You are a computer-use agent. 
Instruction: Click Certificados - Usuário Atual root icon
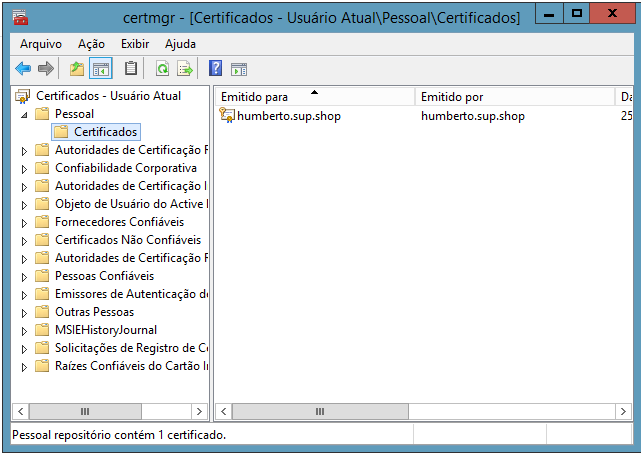point(22,96)
